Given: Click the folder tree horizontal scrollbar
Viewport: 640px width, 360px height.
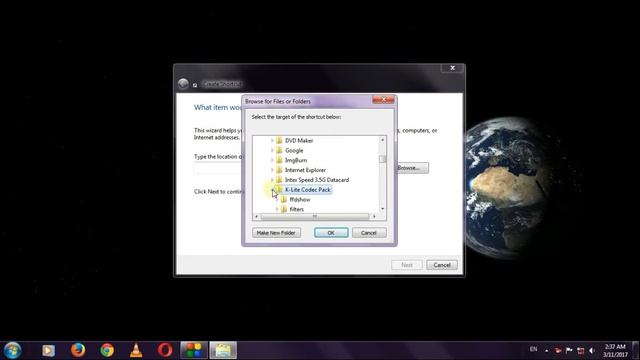Looking at the screenshot, I should click(x=315, y=217).
